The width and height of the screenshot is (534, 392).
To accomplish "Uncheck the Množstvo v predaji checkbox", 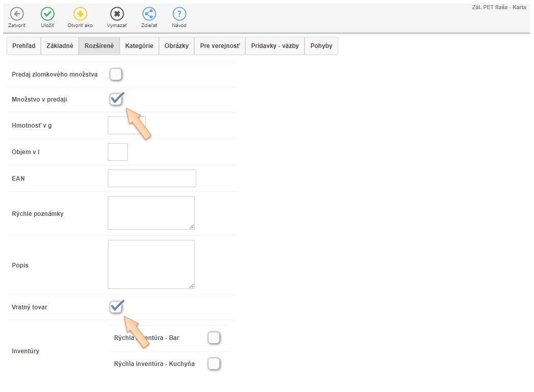I will 116,100.
